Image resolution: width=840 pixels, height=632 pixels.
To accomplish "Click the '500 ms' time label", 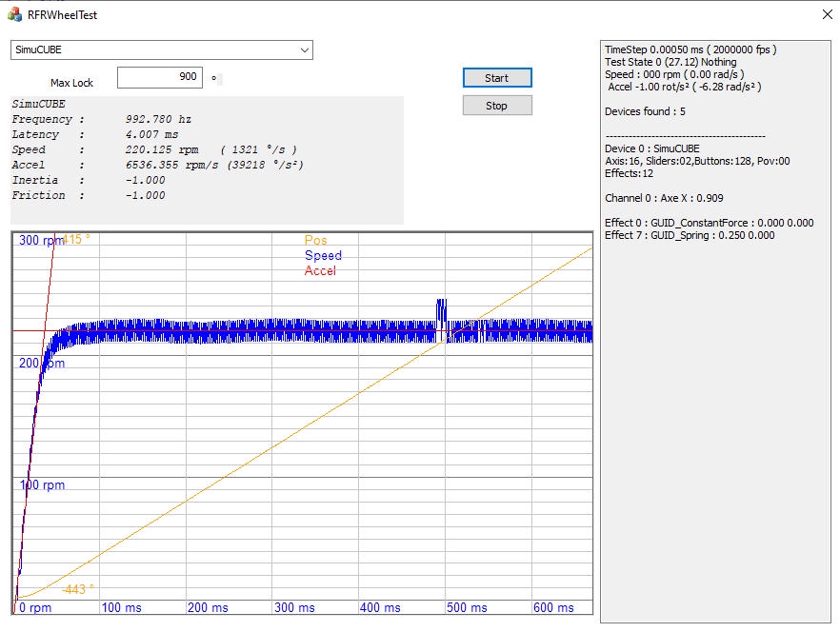I will (467, 608).
